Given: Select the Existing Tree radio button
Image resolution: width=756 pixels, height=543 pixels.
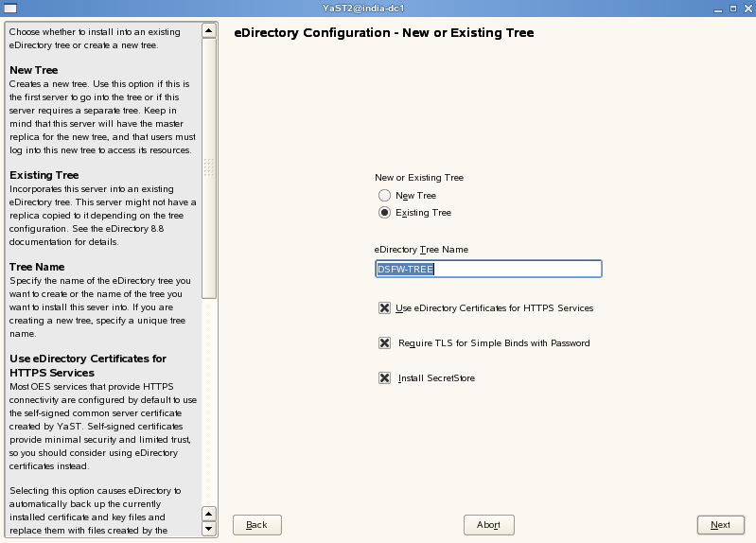Looking at the screenshot, I should pos(384,213).
